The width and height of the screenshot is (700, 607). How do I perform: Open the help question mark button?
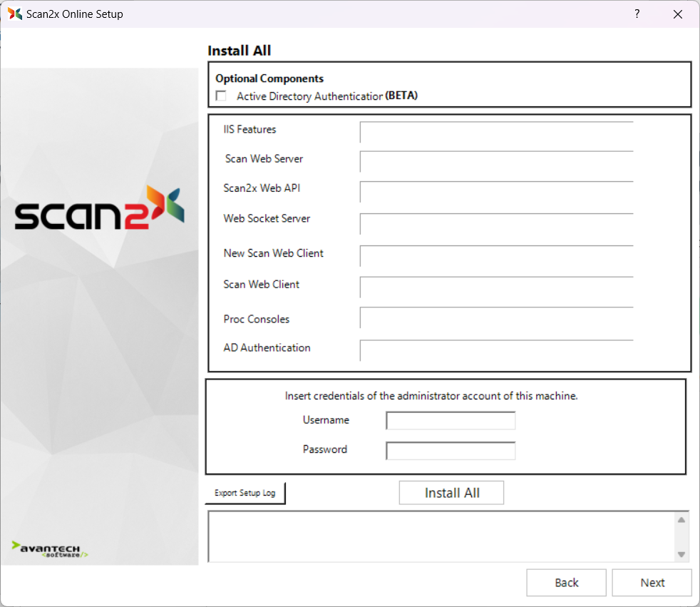pyautogui.click(x=637, y=14)
